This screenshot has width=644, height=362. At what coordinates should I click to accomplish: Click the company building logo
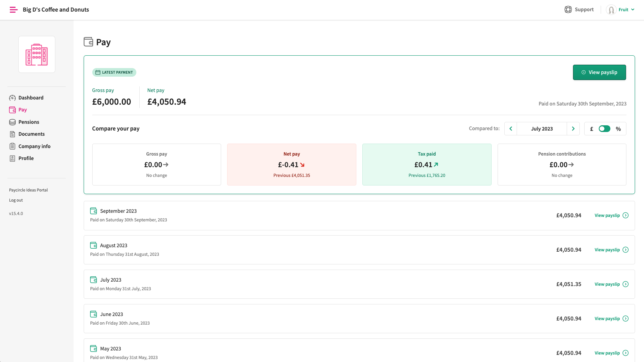(x=37, y=55)
